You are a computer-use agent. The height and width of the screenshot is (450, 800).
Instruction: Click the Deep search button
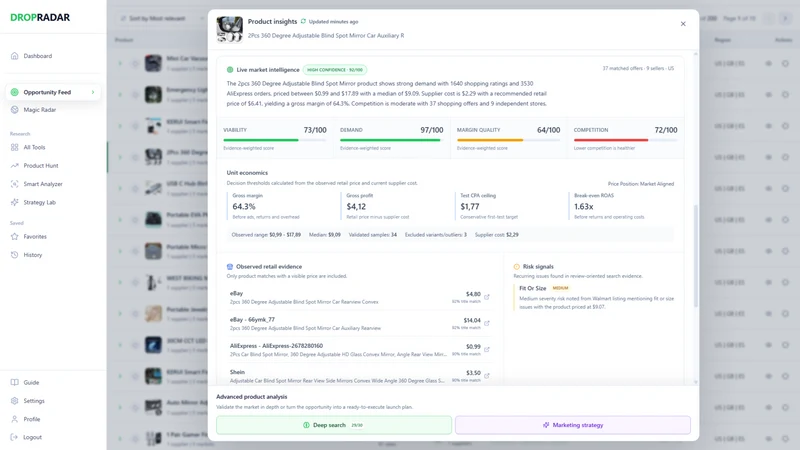pos(334,425)
